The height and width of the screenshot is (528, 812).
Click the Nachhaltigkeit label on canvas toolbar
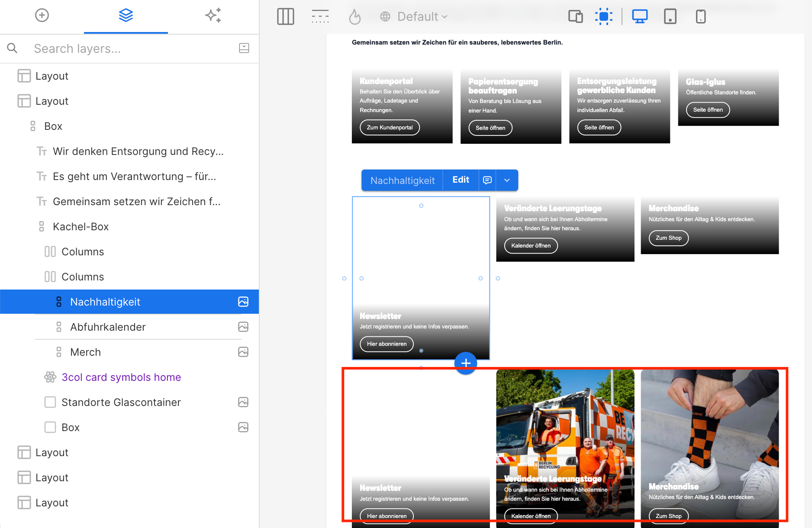pyautogui.click(x=403, y=180)
